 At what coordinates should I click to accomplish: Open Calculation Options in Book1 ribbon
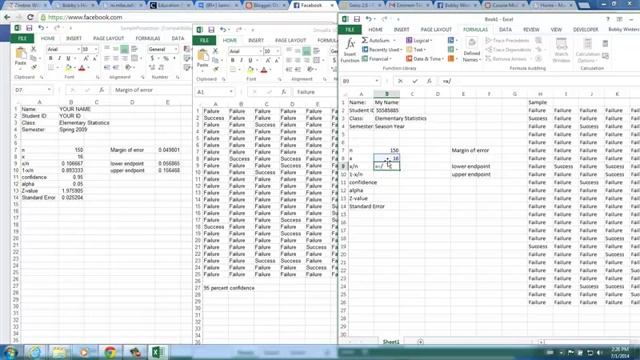pyautogui.click(x=588, y=50)
